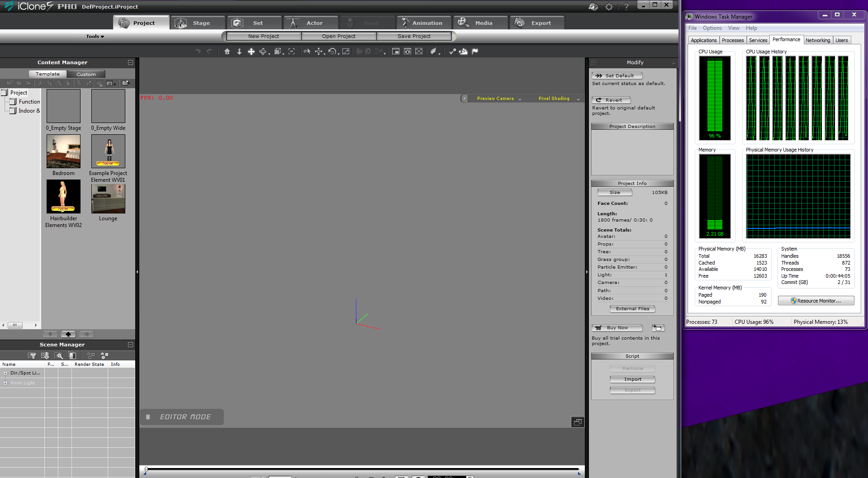Open the Pixel Shading mode dropdown
The height and width of the screenshot is (478, 868).
pyautogui.click(x=558, y=99)
